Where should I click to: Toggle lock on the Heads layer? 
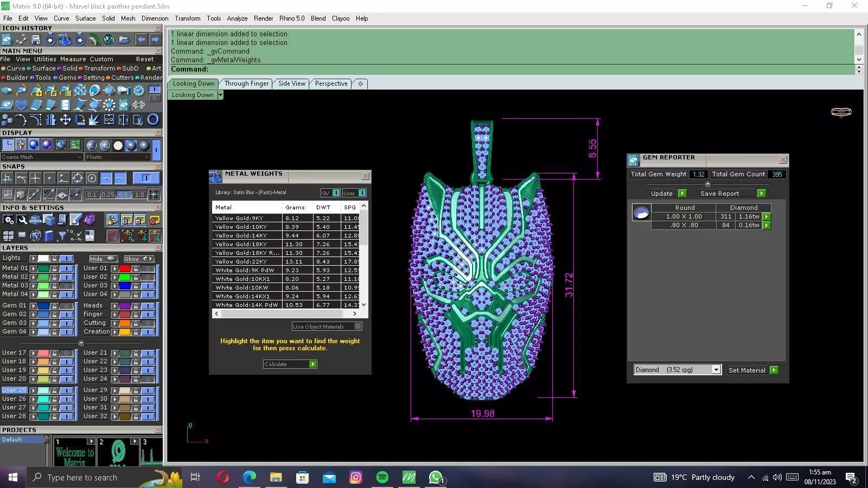coord(136,306)
